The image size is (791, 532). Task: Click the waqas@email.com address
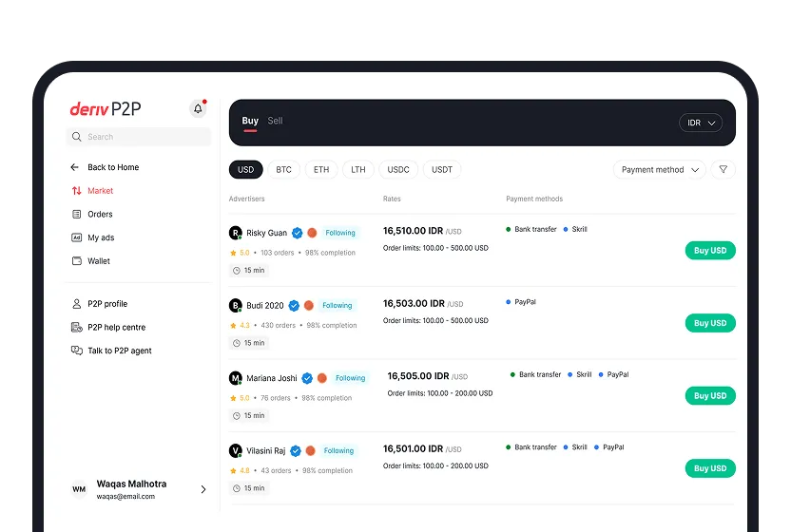tap(125, 497)
